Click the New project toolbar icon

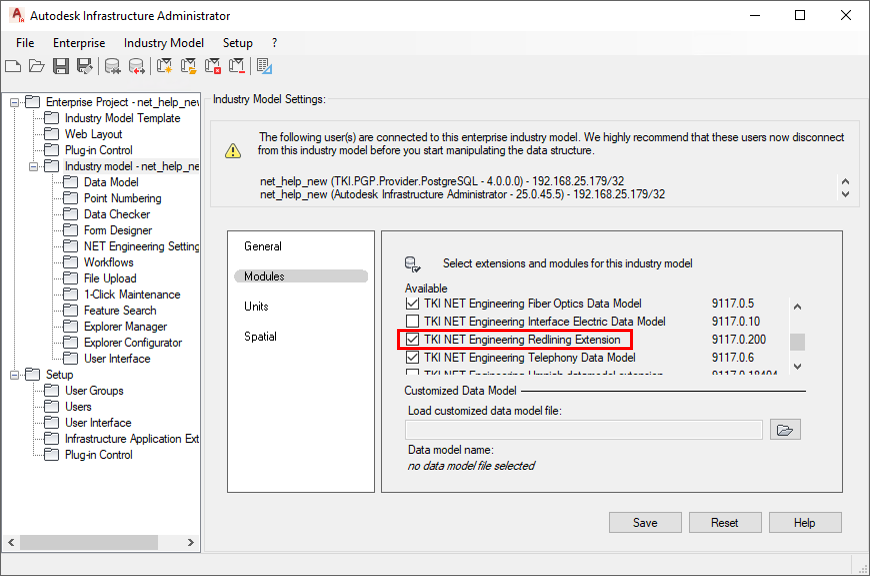[x=13, y=67]
